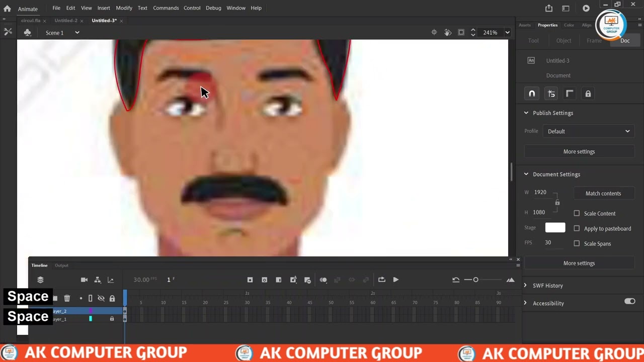
Task: Collapse the Publish Settings section
Action: click(526, 113)
